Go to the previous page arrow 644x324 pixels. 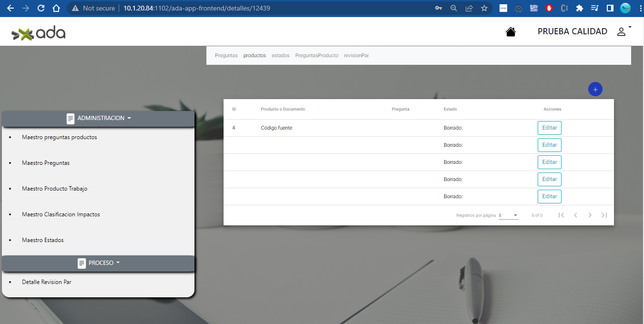tap(575, 215)
